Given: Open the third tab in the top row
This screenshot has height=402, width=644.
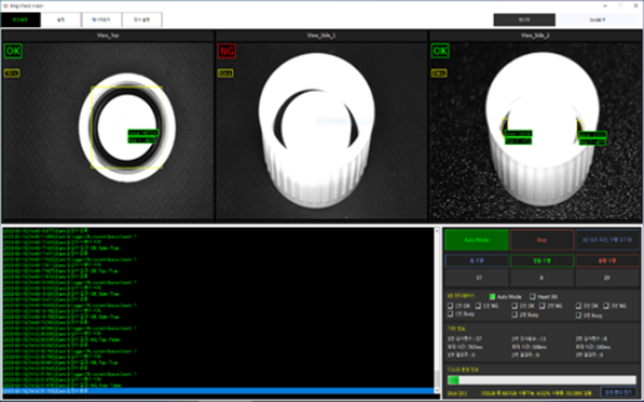Looking at the screenshot, I should coord(101,20).
